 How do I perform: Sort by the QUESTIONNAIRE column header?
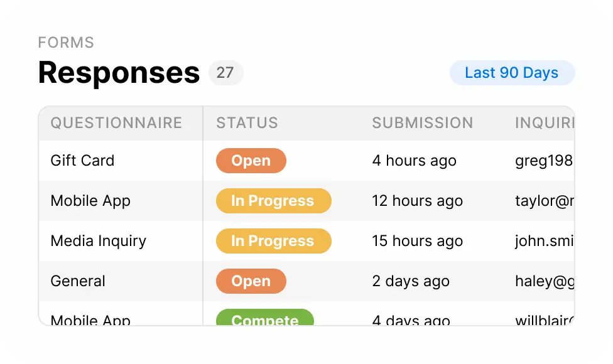(117, 123)
